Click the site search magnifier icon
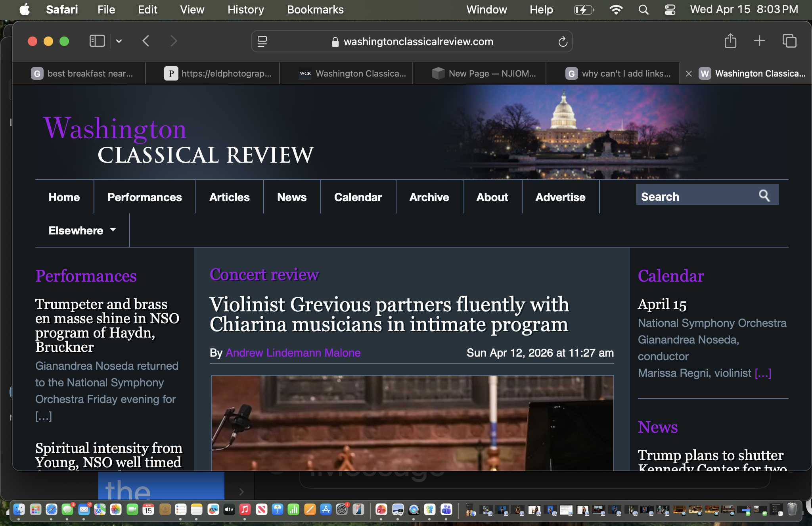This screenshot has height=526, width=812. (x=764, y=196)
